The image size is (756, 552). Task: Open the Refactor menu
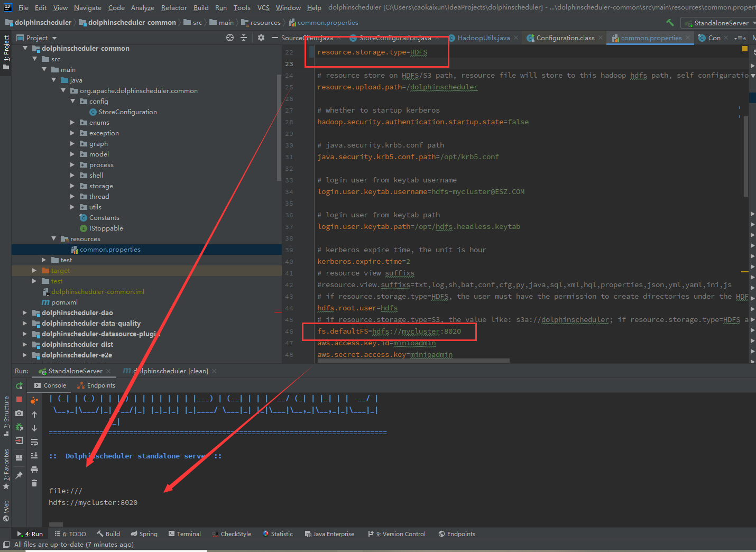(x=174, y=7)
